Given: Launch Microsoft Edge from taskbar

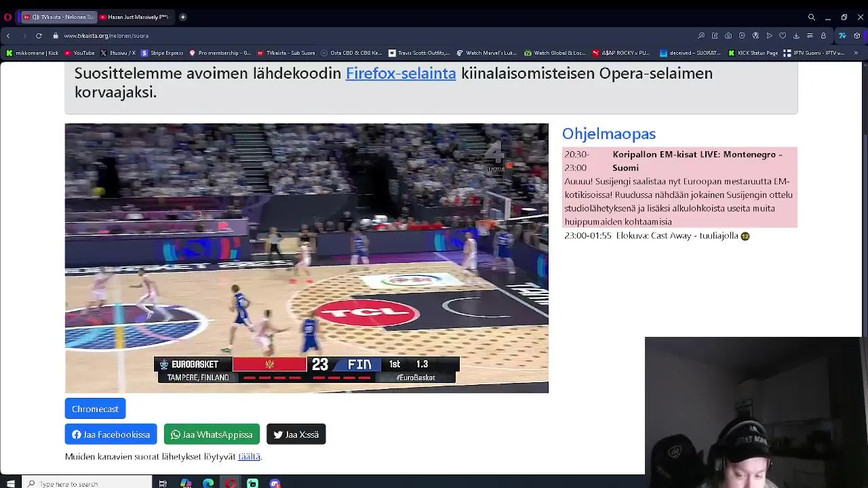Looking at the screenshot, I should click(x=208, y=483).
